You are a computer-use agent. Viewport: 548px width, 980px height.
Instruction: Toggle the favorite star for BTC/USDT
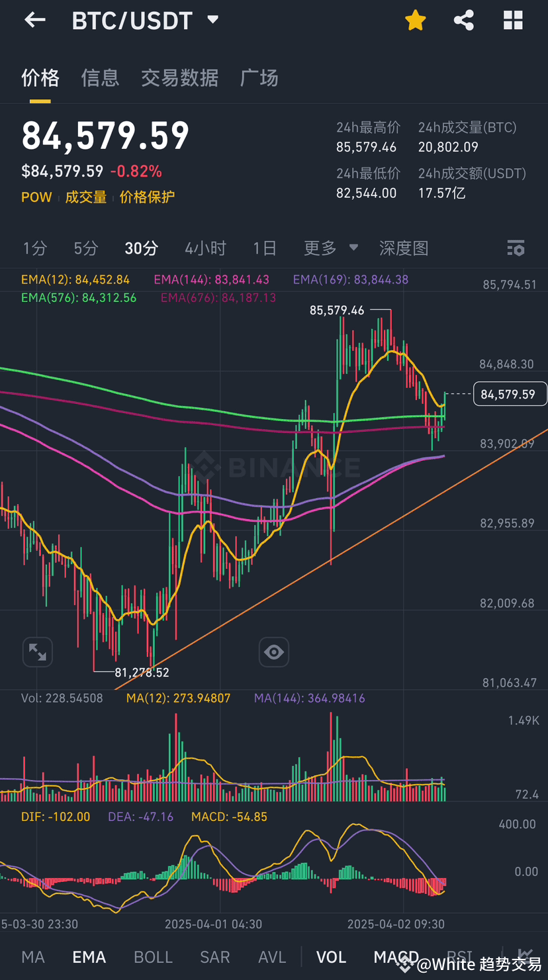(415, 20)
